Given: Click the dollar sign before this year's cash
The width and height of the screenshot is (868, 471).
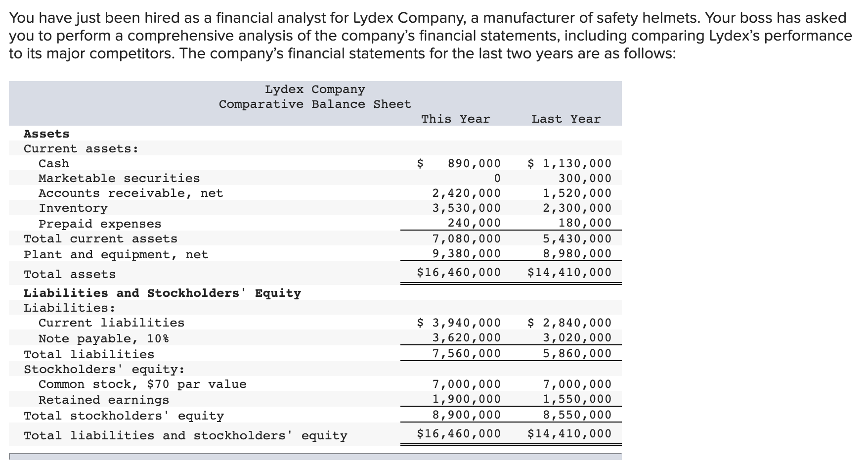Looking at the screenshot, I should 421,164.
